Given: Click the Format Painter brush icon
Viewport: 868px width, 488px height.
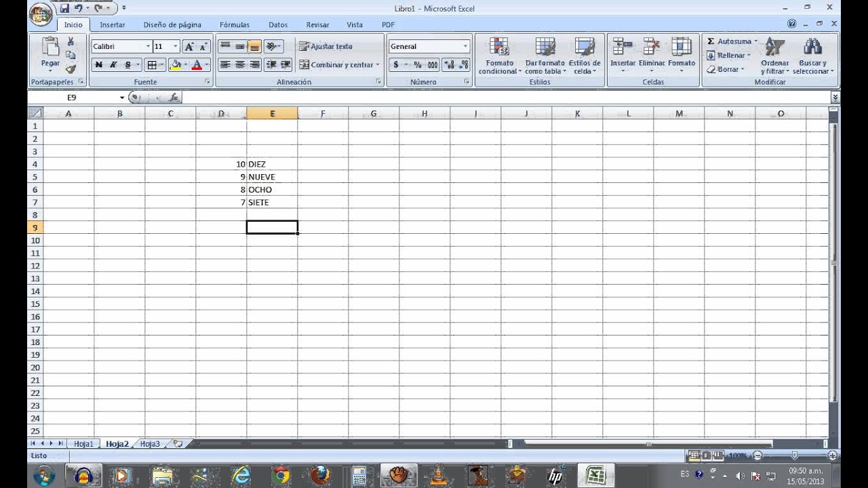Looking at the screenshot, I should point(71,69).
